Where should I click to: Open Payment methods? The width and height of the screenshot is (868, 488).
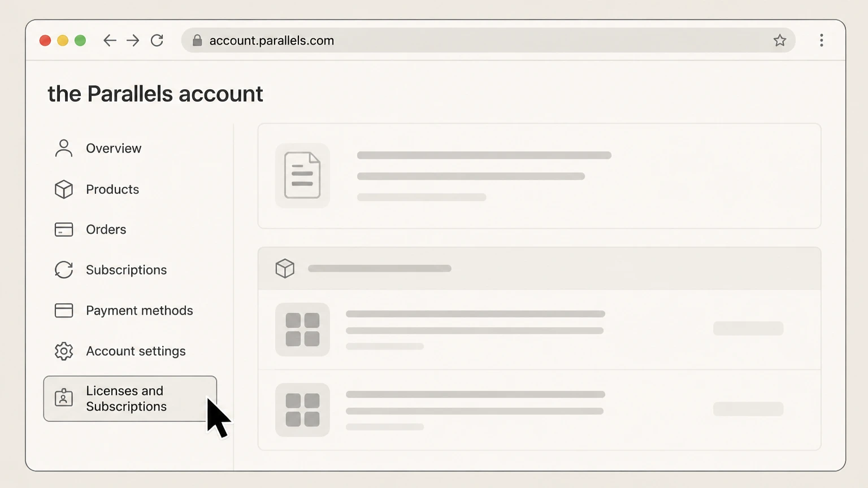coord(140,311)
